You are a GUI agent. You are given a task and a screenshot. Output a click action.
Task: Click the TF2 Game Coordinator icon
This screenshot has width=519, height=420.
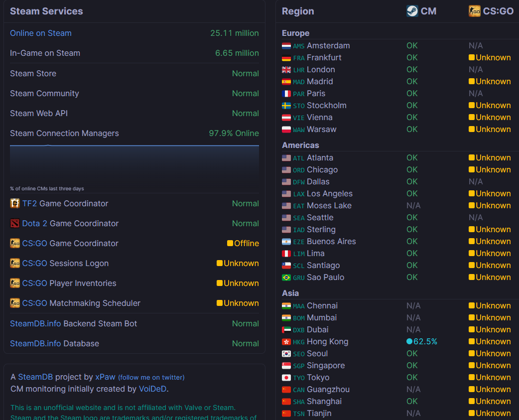click(15, 203)
